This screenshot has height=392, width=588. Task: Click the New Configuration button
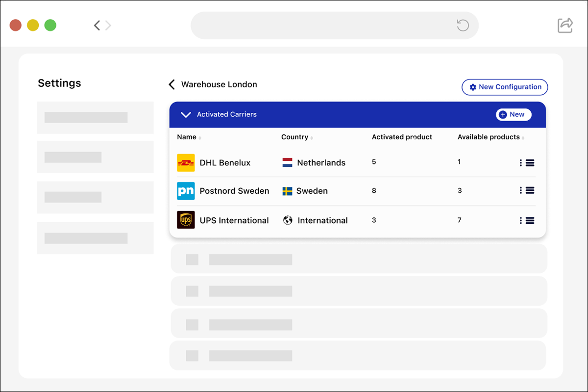[x=505, y=87]
